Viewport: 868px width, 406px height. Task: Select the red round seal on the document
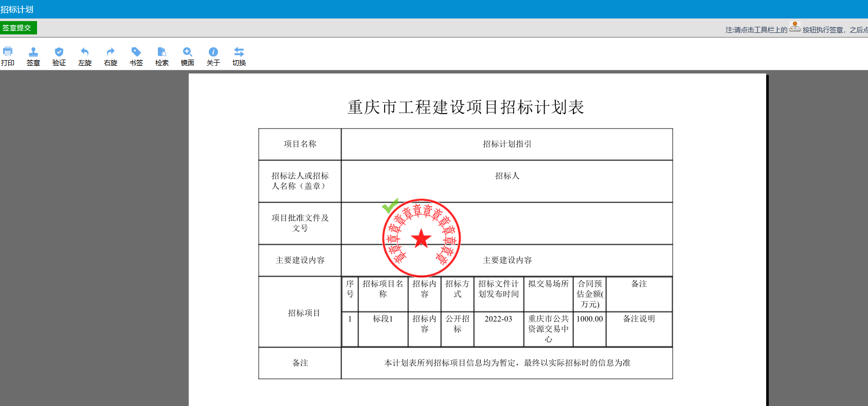[422, 238]
